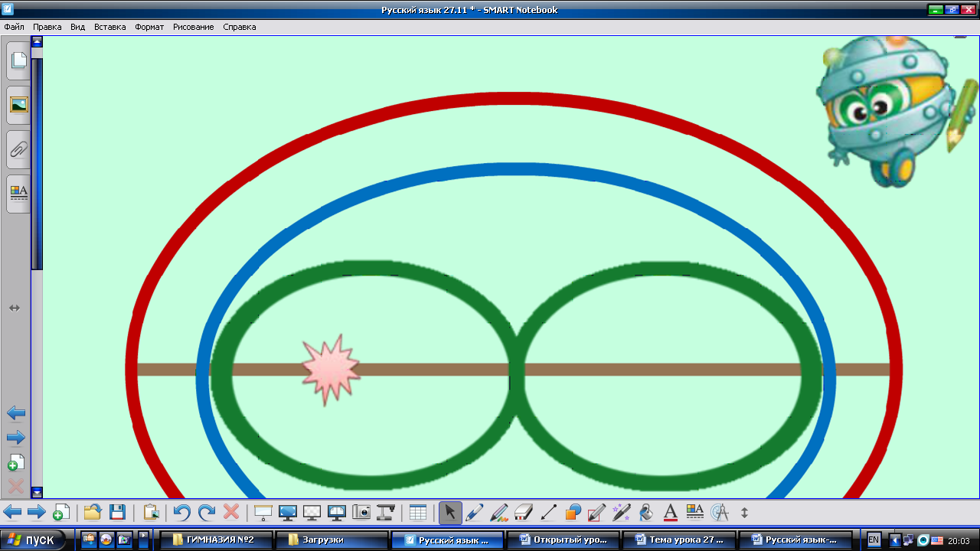Open the screen Capture camera tool
Image resolution: width=980 pixels, height=551 pixels.
(x=361, y=512)
